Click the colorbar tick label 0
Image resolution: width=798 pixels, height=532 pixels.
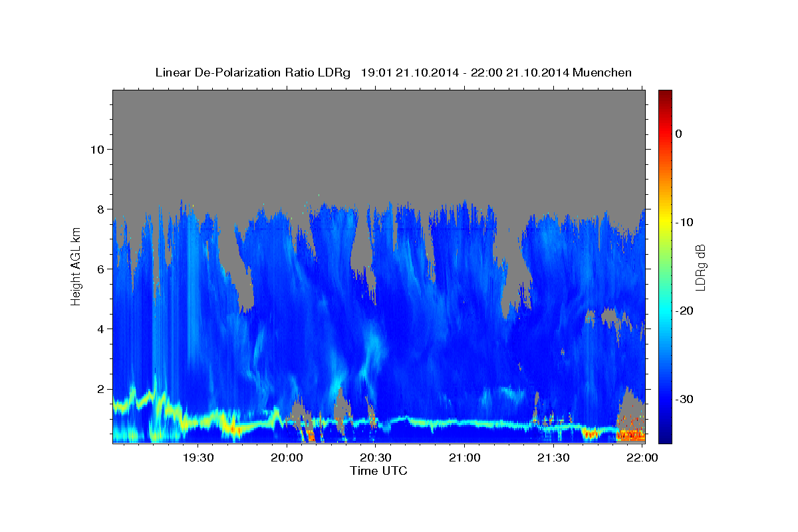click(678, 134)
